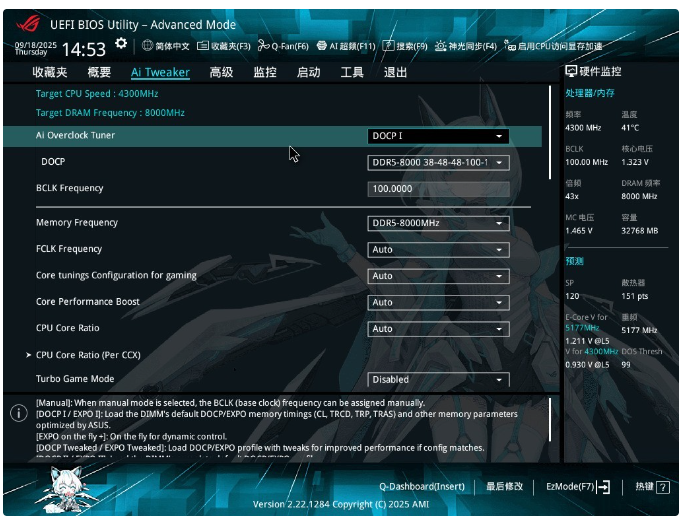This screenshot has width=690, height=522.
Task: Click 处理器/内存 section heading
Action: coord(590,93)
